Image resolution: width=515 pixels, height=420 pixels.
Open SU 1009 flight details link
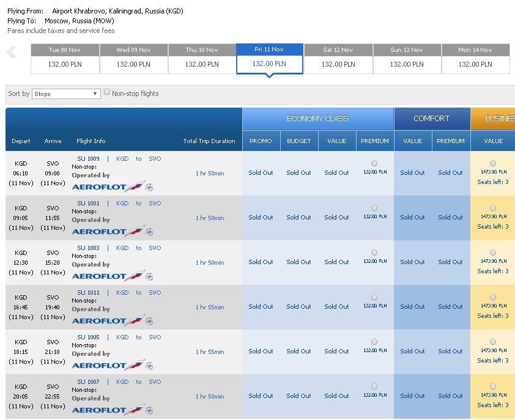point(88,158)
